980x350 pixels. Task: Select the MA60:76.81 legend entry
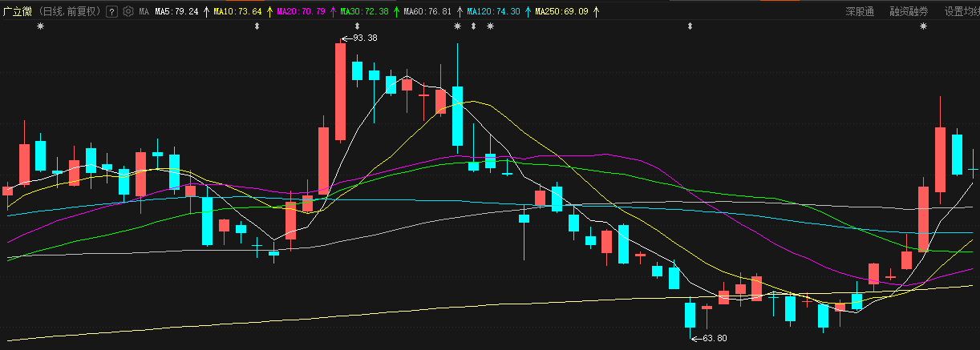pos(427,11)
